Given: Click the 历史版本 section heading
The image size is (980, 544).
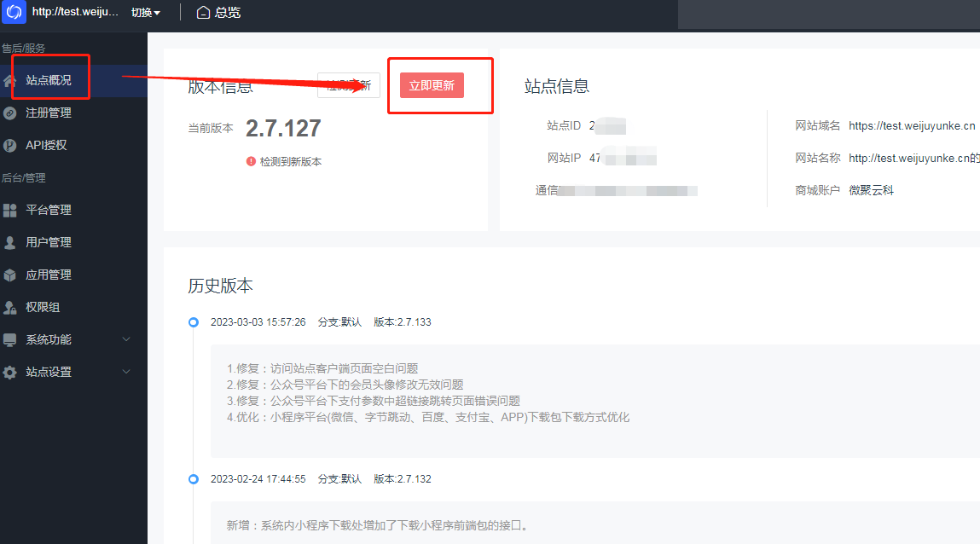Looking at the screenshot, I should [x=221, y=286].
